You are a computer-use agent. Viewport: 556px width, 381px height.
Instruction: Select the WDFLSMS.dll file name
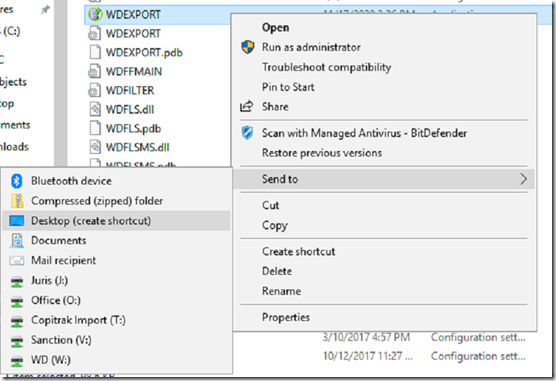click(x=138, y=147)
